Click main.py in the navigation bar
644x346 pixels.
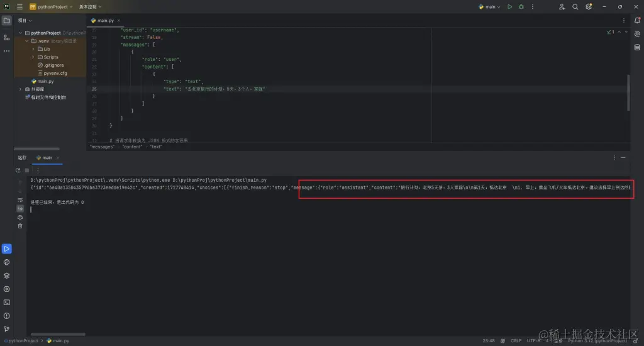pos(58,341)
